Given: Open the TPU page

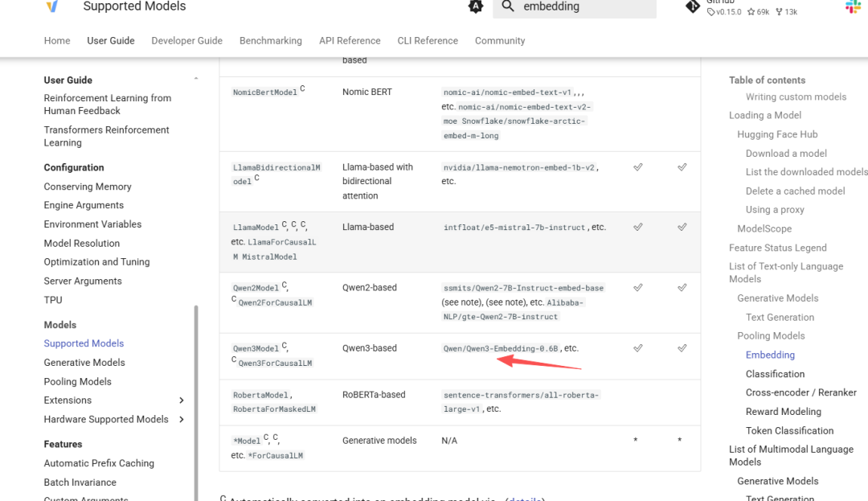Looking at the screenshot, I should click(x=53, y=300).
